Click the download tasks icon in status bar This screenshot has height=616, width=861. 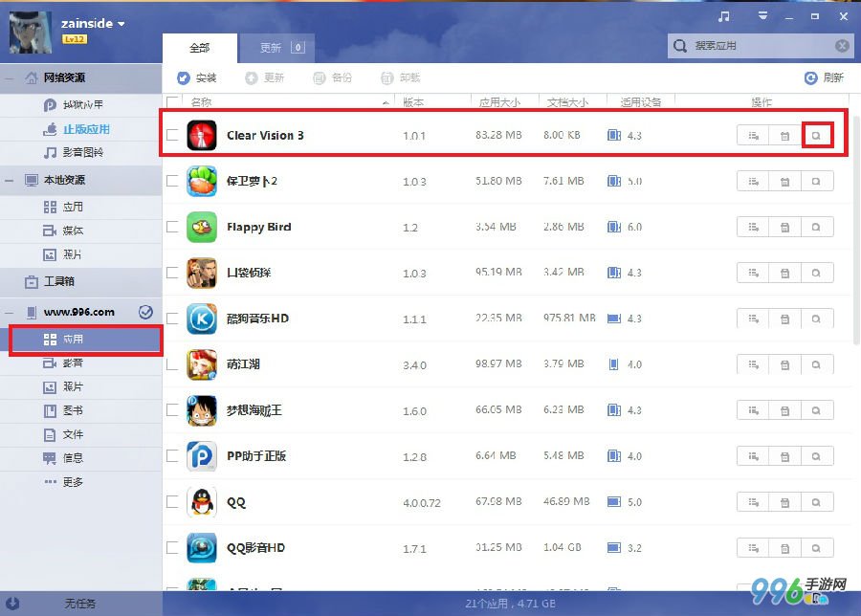pos(12,604)
